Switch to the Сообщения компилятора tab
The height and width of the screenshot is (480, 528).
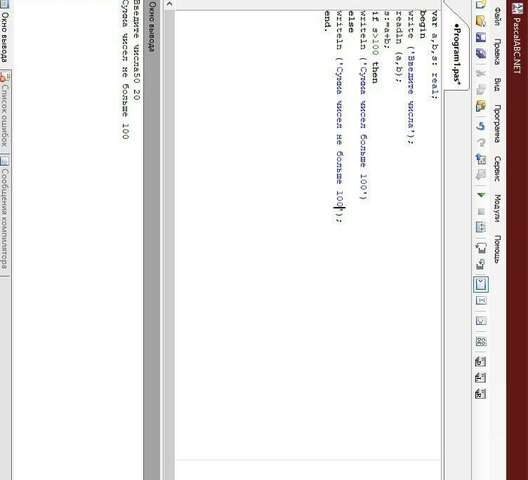5,216
